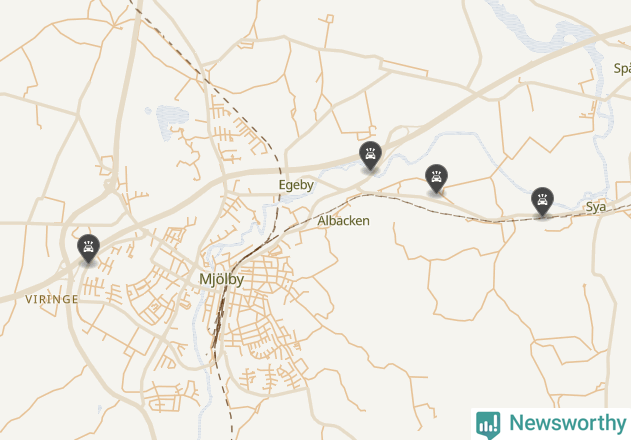
Task: Click the highway interchange north of Viringe marker
Action: tap(109, 185)
